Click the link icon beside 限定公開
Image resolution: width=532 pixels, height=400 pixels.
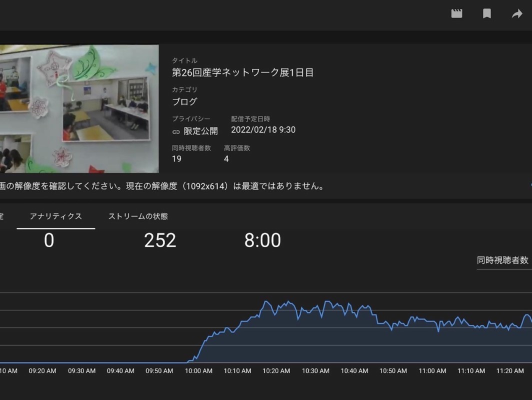click(x=176, y=131)
